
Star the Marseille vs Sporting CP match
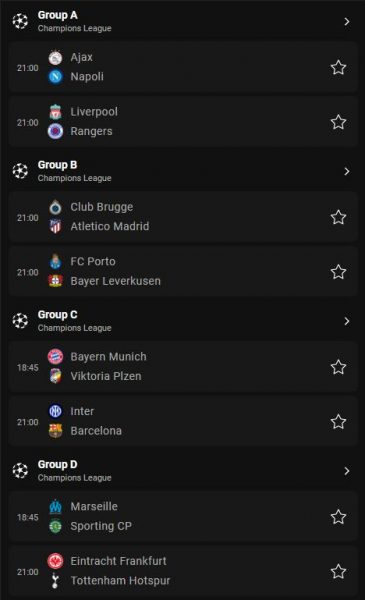[x=338, y=517]
